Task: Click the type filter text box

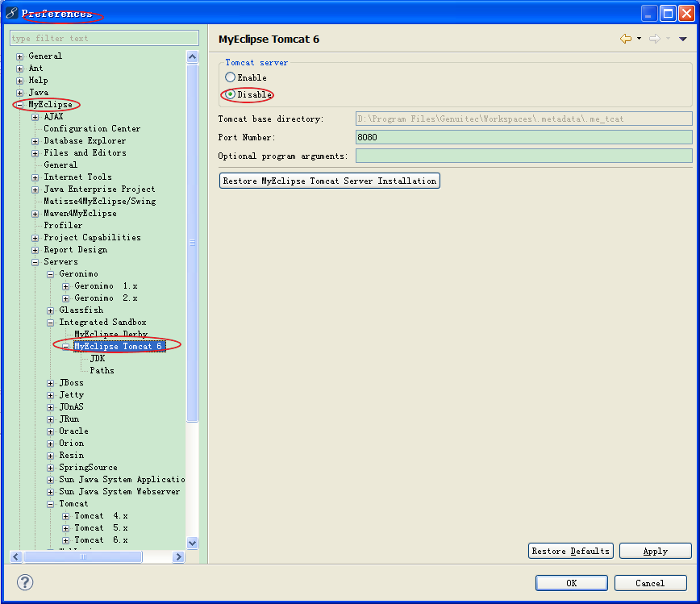Action: (105, 38)
